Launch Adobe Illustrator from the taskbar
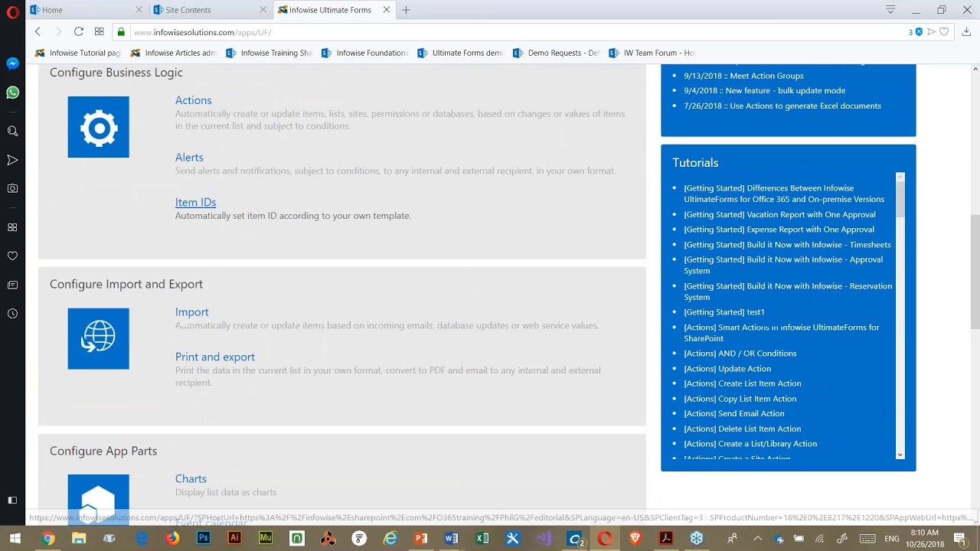 coord(234,538)
